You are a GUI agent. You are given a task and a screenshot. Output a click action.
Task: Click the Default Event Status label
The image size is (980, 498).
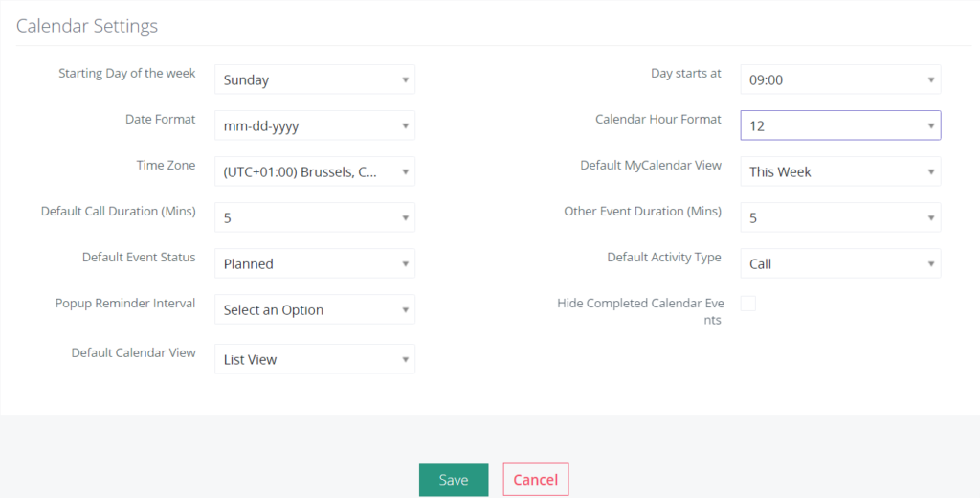[139, 257]
